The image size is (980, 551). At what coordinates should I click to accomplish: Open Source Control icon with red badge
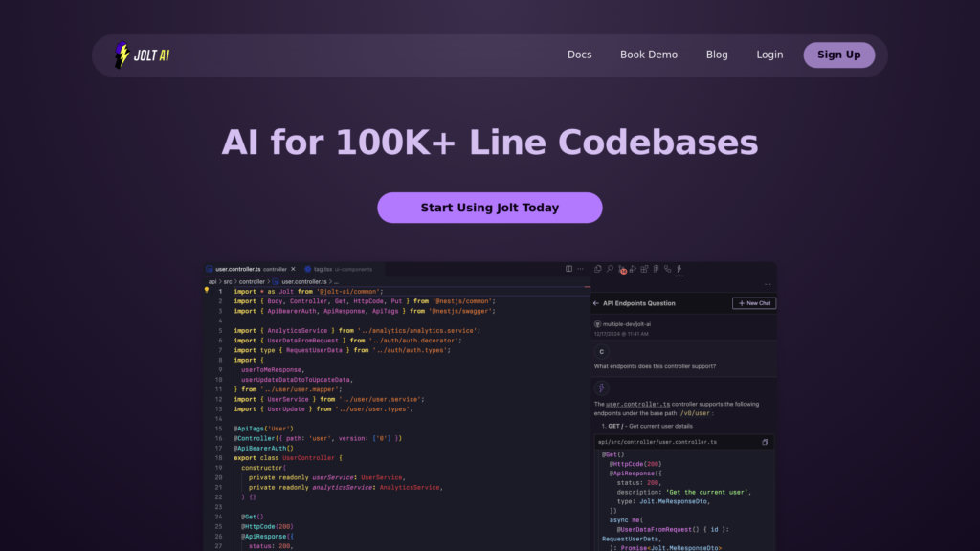[621, 269]
